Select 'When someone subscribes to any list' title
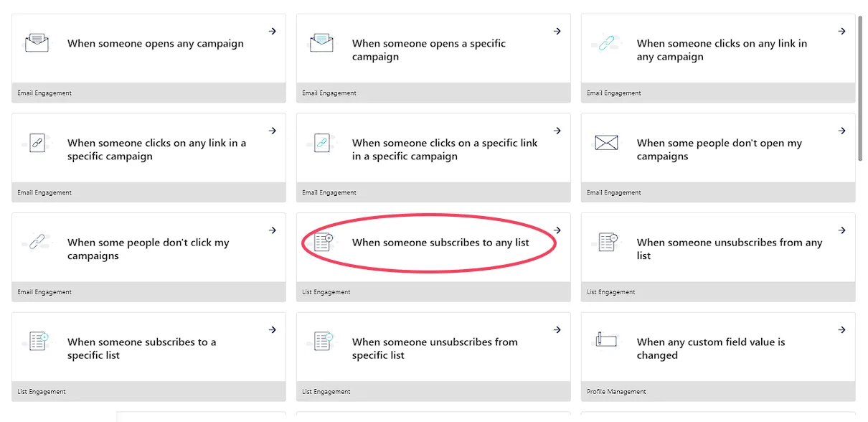 point(440,243)
